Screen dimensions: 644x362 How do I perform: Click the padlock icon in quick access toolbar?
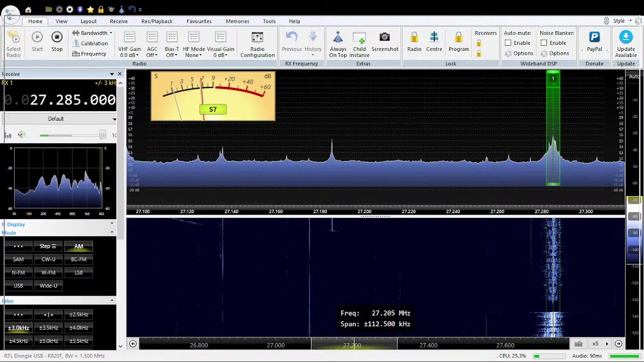click(x=101, y=10)
